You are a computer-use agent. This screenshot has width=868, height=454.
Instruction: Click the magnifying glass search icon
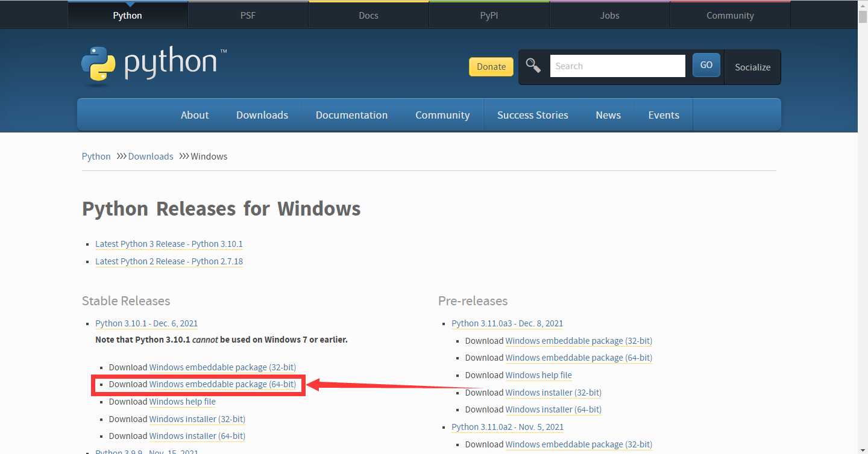[x=533, y=66]
